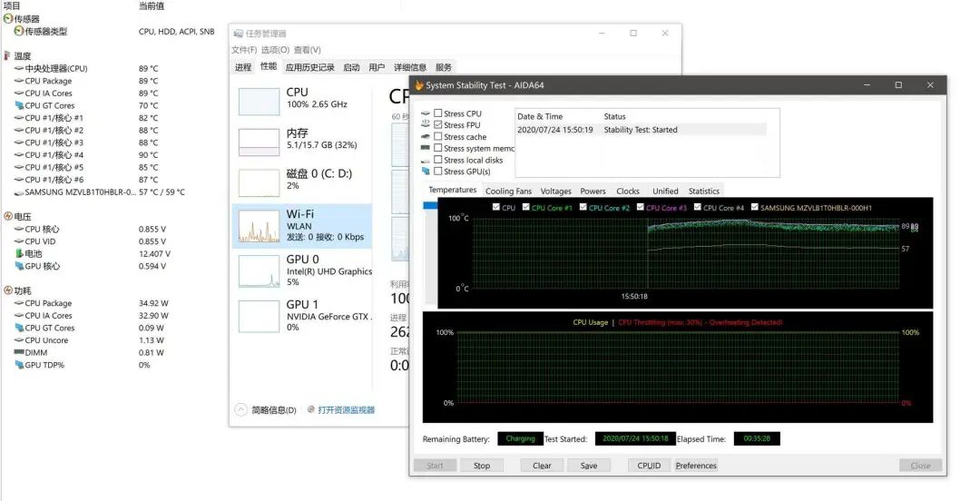
Task: Click the voltage icon next to 电压
Action: [7, 216]
